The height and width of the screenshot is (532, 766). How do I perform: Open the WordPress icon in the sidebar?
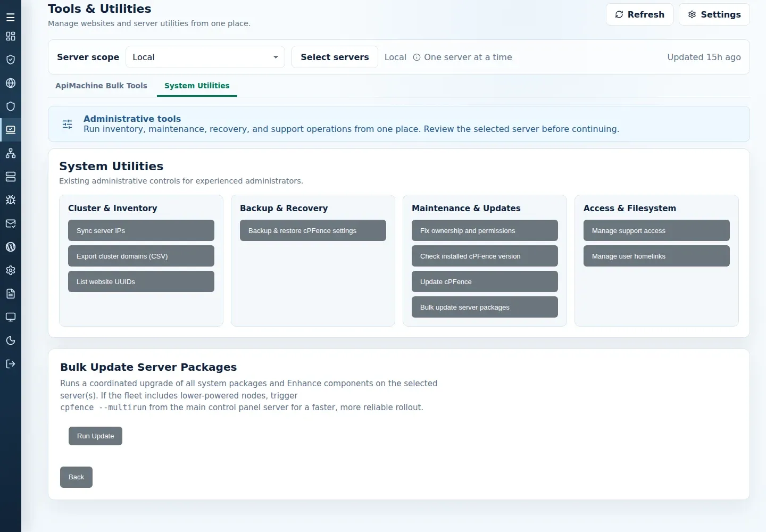pos(11,247)
